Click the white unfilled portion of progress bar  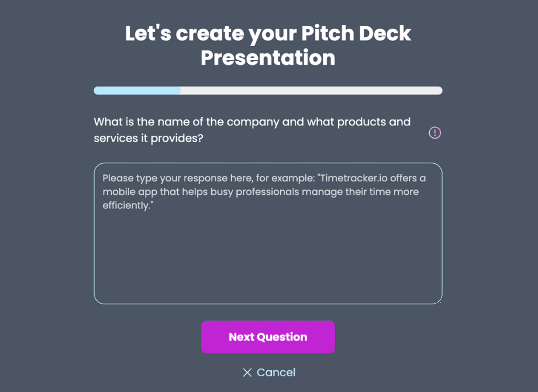pos(310,91)
